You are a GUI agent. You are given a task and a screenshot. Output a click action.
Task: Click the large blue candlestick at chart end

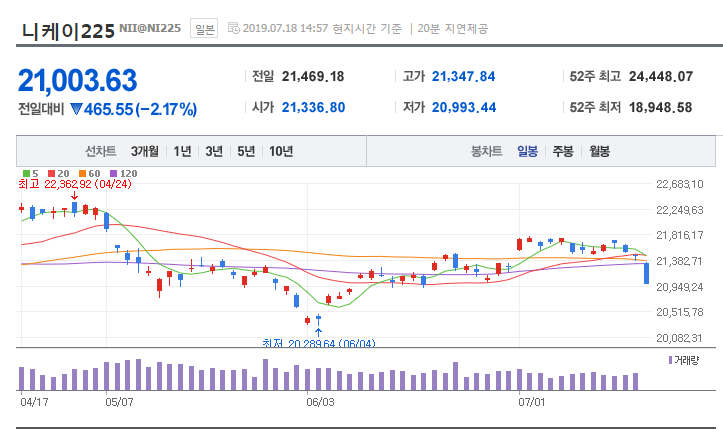pos(646,273)
